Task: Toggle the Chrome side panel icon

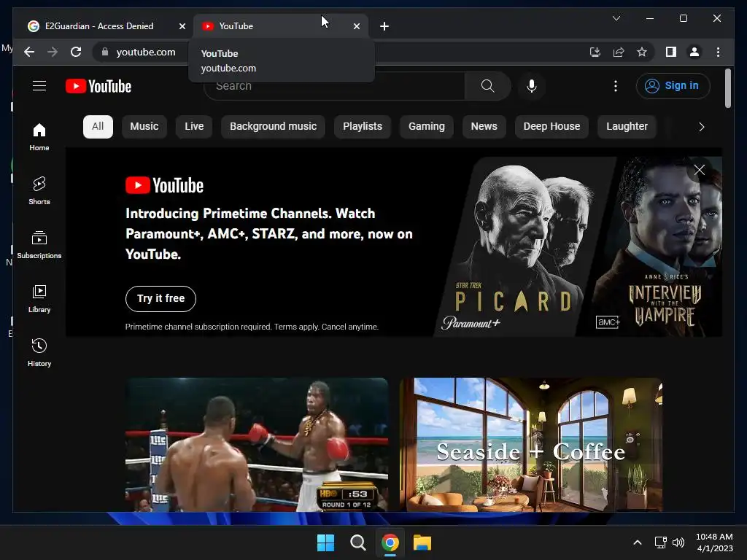Action: 671,52
